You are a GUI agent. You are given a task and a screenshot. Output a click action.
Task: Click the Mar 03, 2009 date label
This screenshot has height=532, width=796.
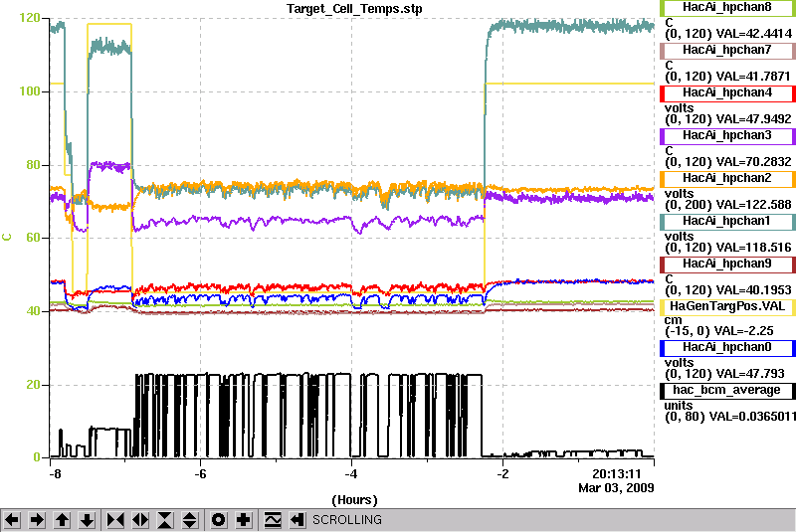click(x=616, y=488)
